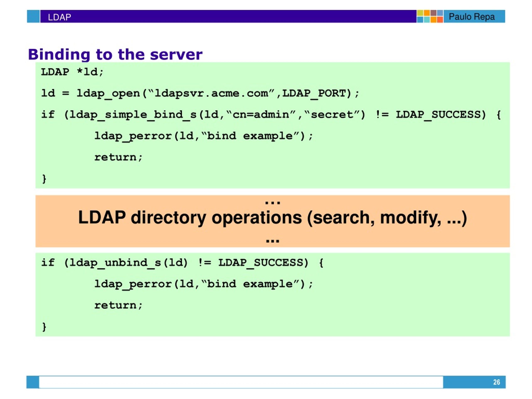Click the "Binding to the server" slide title
The width and height of the screenshot is (532, 399).
[115, 55]
